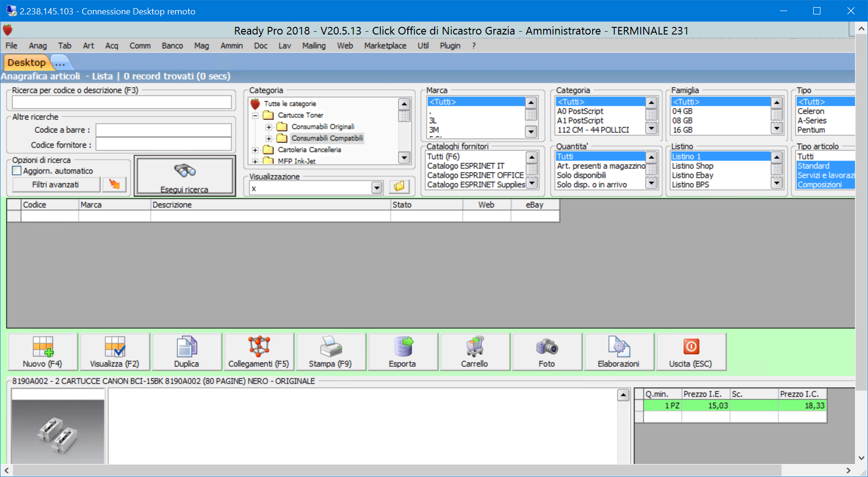Open Collegamenti (F5) network icon
The width and height of the screenshot is (868, 477).
[259, 346]
